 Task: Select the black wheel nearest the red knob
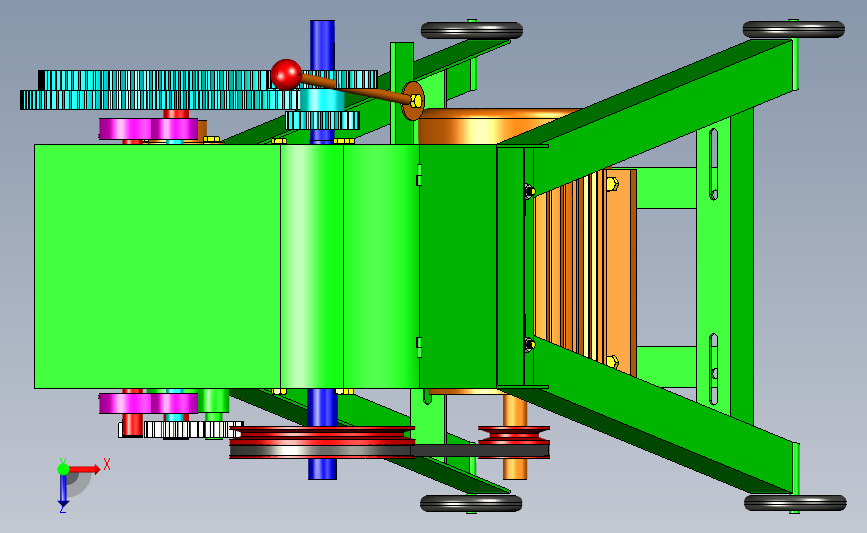coord(472,30)
